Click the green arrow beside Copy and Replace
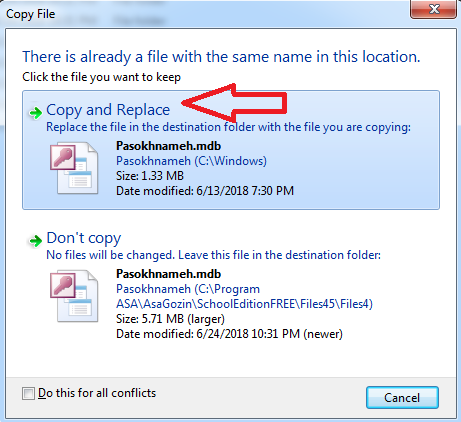Screen dimensions: 461x422 pos(36,113)
